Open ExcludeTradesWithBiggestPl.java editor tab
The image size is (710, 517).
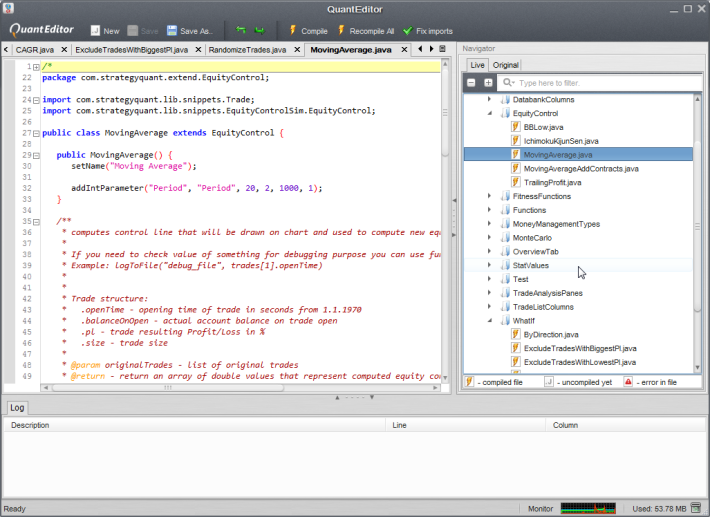click(131, 50)
